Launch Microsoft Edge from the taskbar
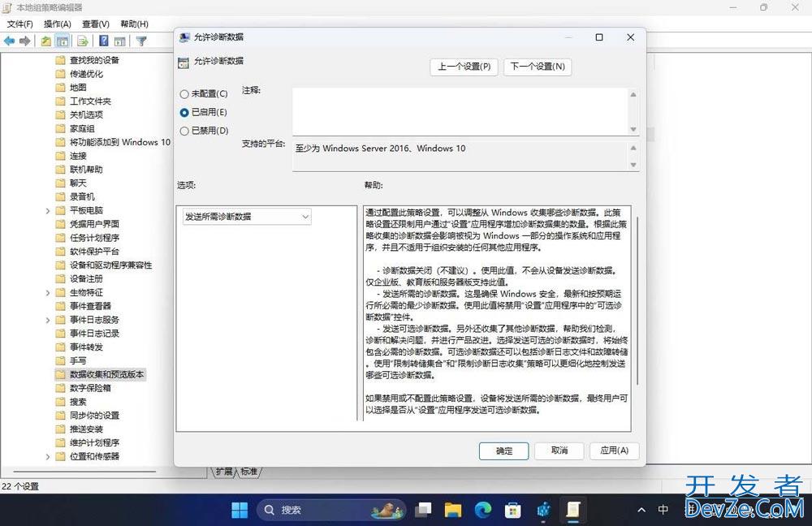Screen dimensions: 812x526 [483, 510]
